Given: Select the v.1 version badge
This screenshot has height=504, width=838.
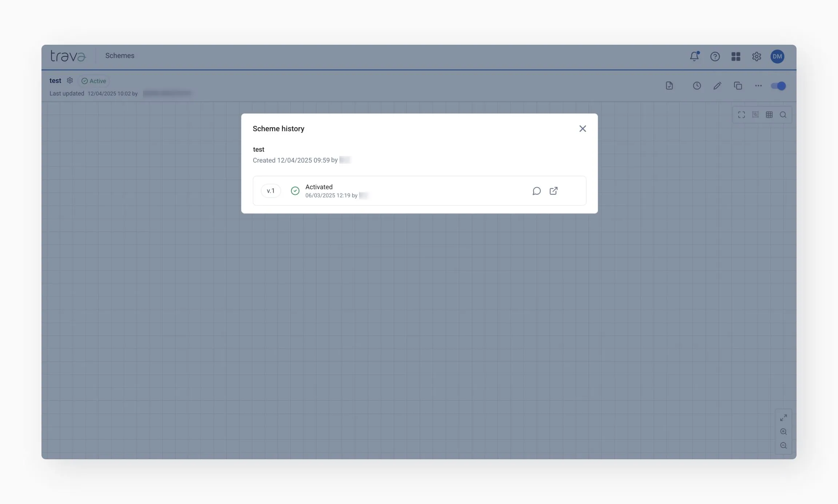Looking at the screenshot, I should pyautogui.click(x=271, y=191).
